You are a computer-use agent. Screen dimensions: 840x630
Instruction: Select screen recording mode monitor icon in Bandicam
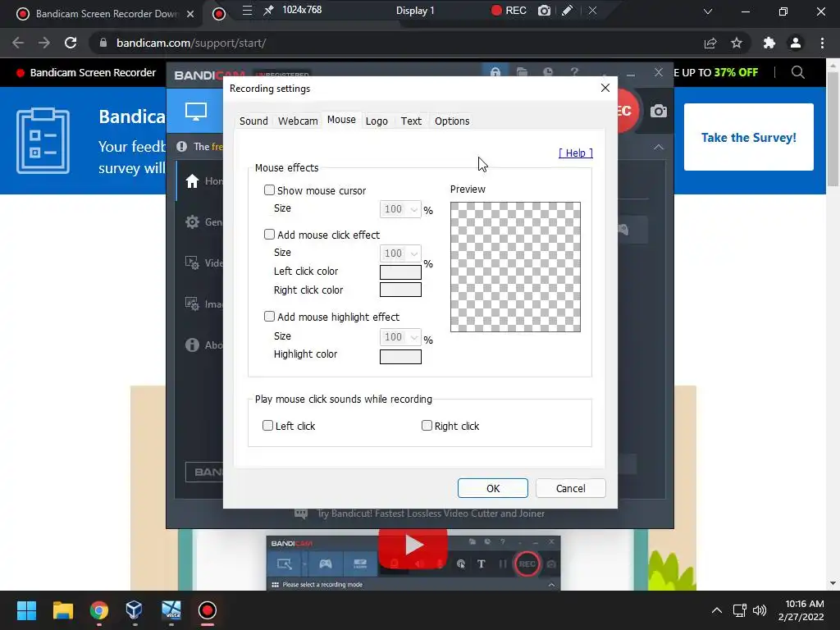195,112
